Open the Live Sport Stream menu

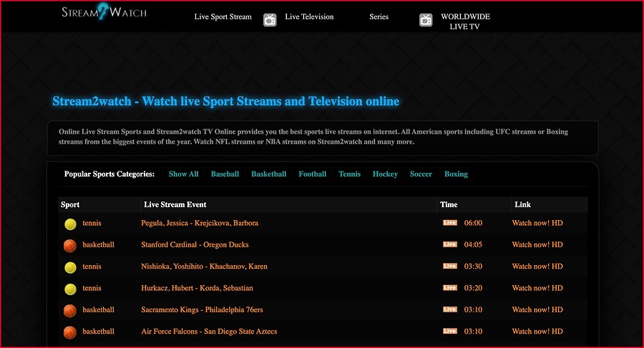click(x=223, y=17)
